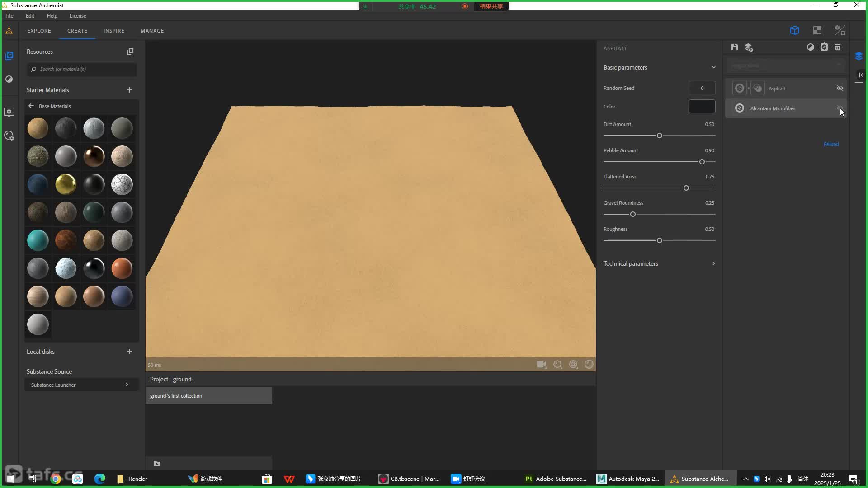Screen dimensions: 868x488
Task: Add a layer with the layers-plus icon
Action: (x=749, y=47)
